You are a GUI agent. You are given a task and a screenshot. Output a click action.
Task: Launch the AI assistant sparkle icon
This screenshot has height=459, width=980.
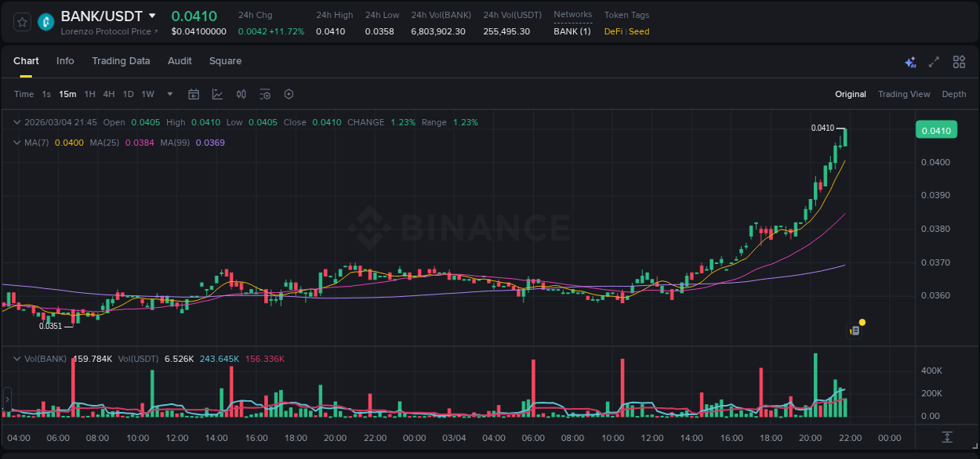coord(909,61)
